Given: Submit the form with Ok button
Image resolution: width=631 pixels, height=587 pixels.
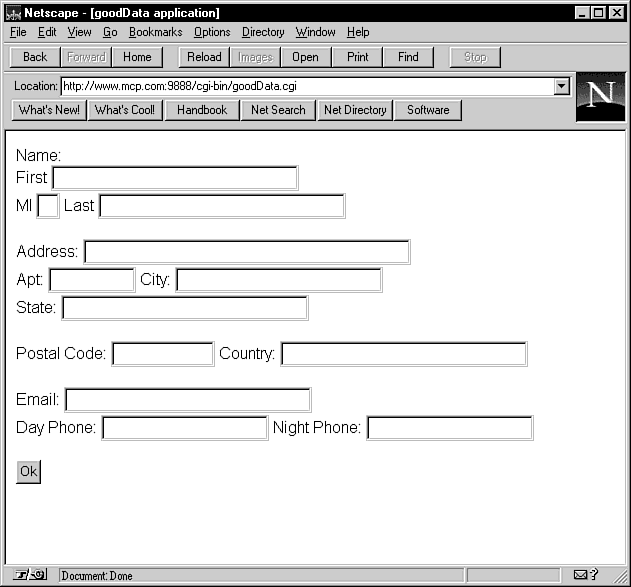Looking at the screenshot, I should (x=28, y=472).
